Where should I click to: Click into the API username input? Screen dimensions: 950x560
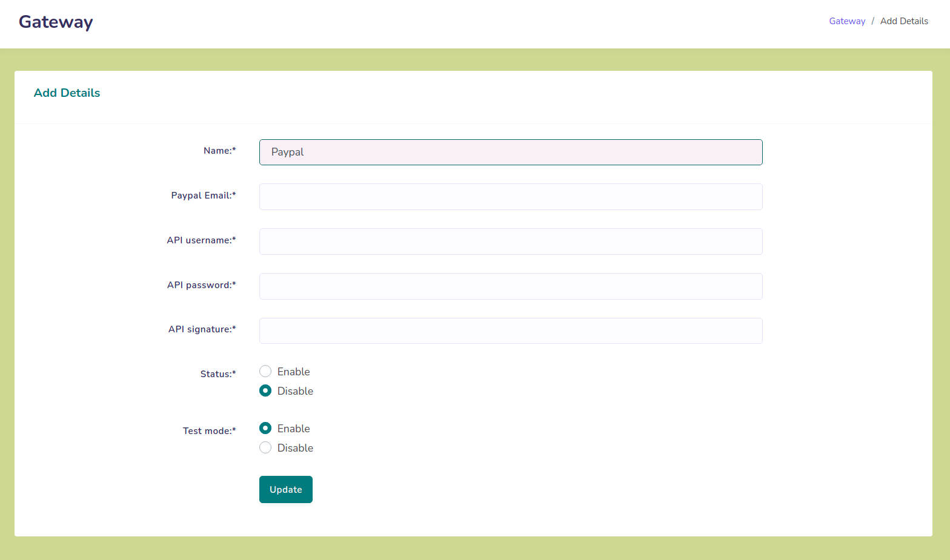[x=510, y=242]
